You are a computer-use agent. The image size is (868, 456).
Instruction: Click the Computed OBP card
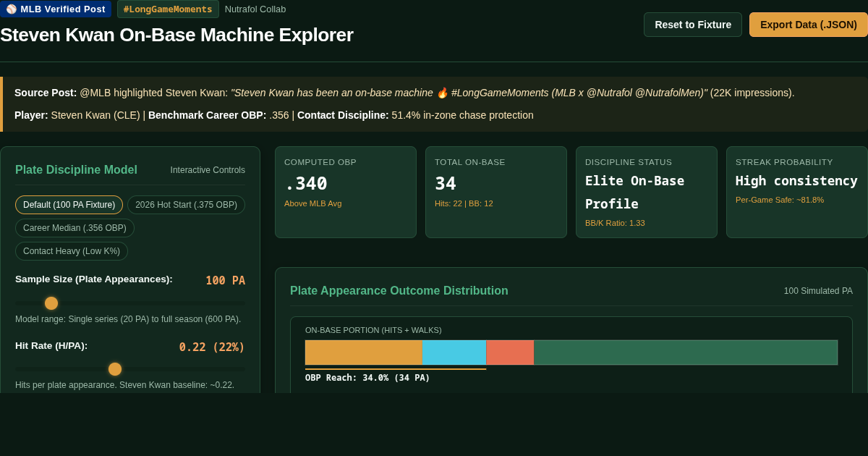click(346, 192)
